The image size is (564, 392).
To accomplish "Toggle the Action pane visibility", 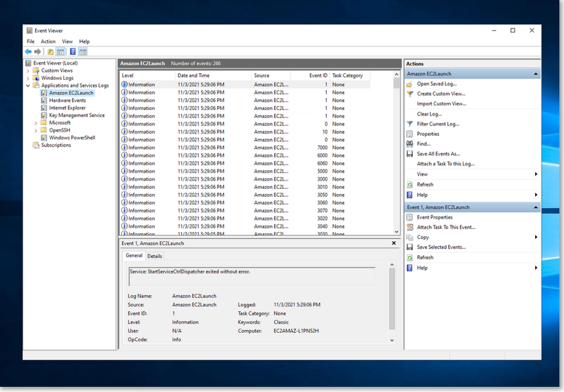I will point(82,51).
